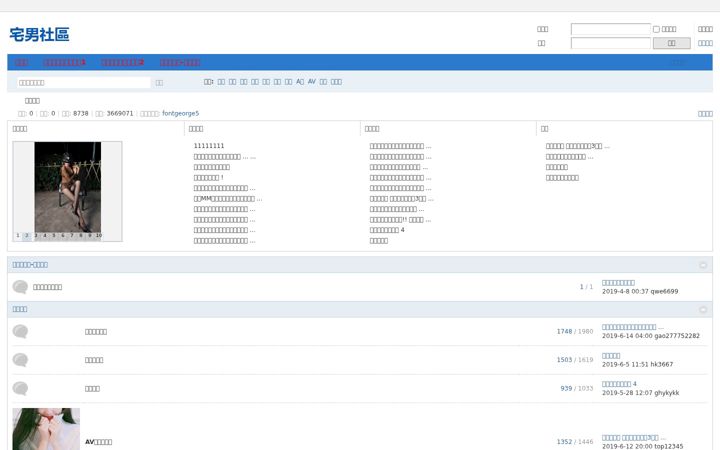Screen dimensions: 720x450
Task: Open the first red item in the blue navigation bar
Action: (22, 62)
